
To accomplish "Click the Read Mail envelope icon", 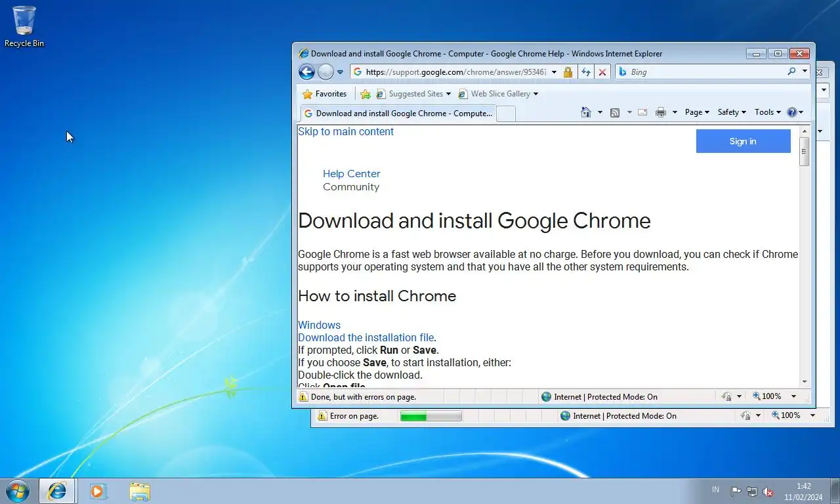I will [642, 112].
